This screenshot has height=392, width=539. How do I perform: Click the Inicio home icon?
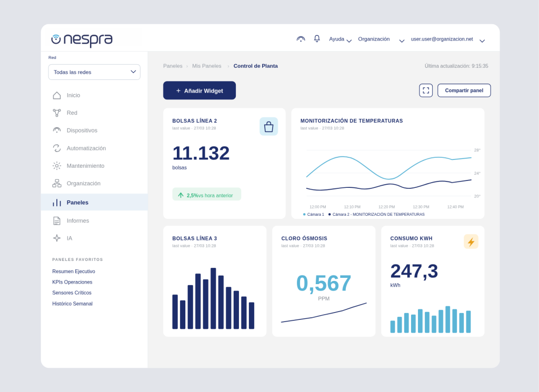(x=57, y=95)
